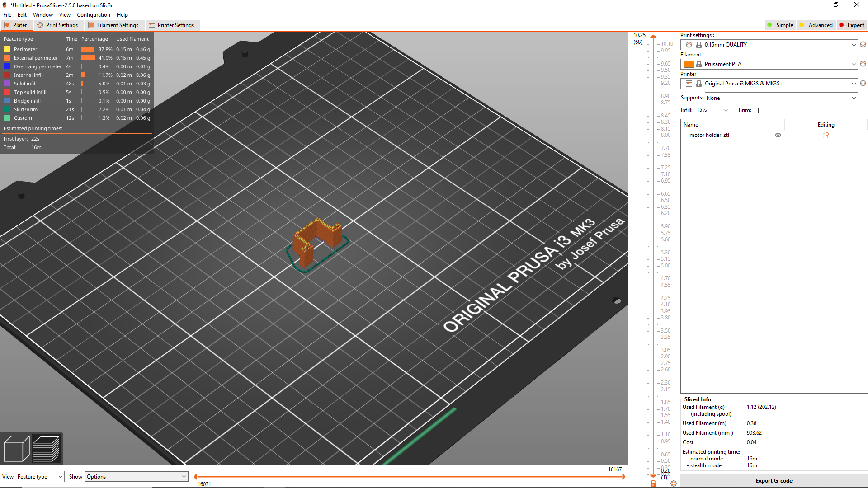The width and height of the screenshot is (868, 488).
Task: Expand Feature type dropdown in Show
Action: [x=40, y=477]
